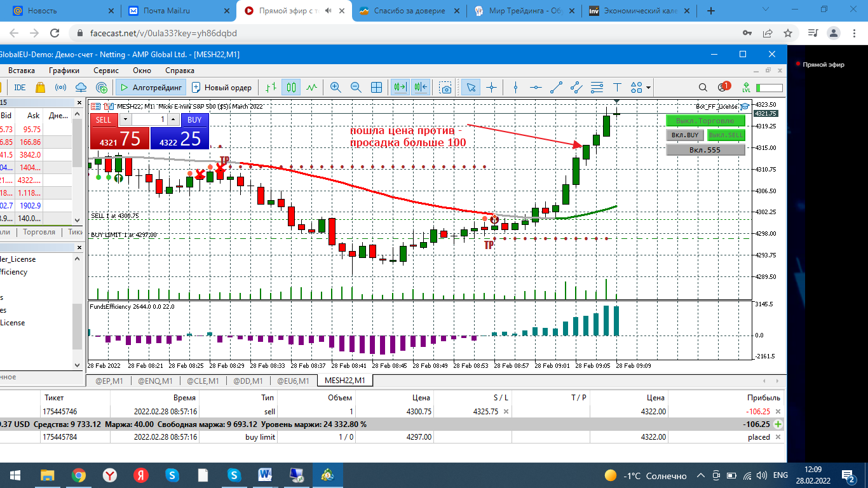This screenshot has width=868, height=488.
Task: Select the crosshair tool
Action: click(x=491, y=88)
